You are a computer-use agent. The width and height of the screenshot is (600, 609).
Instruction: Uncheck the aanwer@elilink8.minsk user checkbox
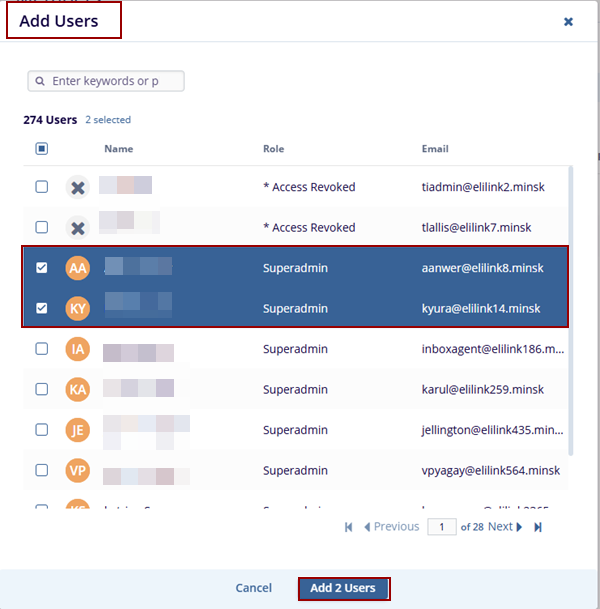click(41, 268)
